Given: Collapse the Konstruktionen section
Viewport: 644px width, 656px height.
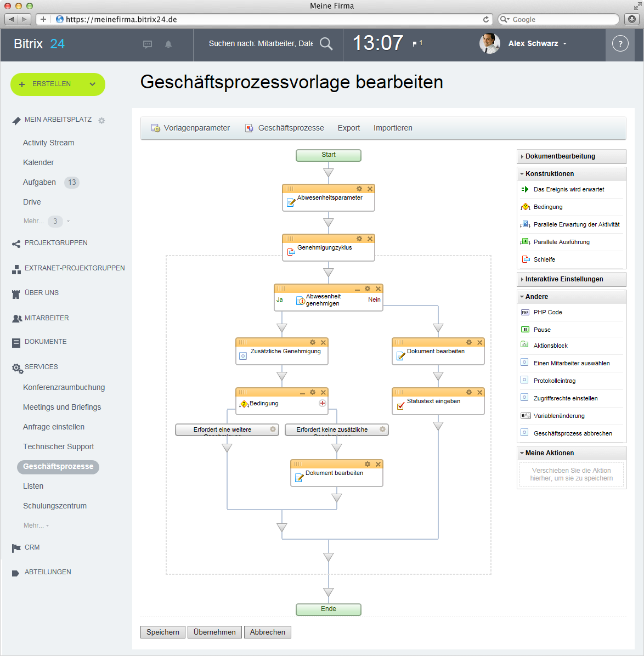Looking at the screenshot, I should point(571,174).
